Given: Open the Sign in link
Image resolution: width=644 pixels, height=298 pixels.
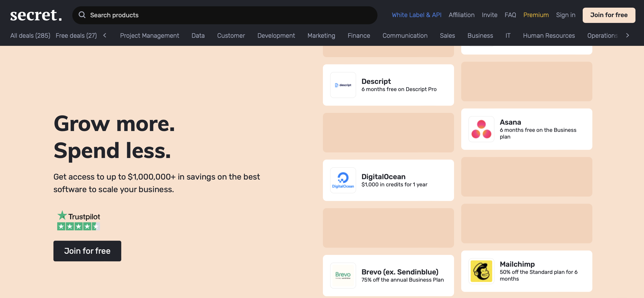Looking at the screenshot, I should (x=565, y=15).
